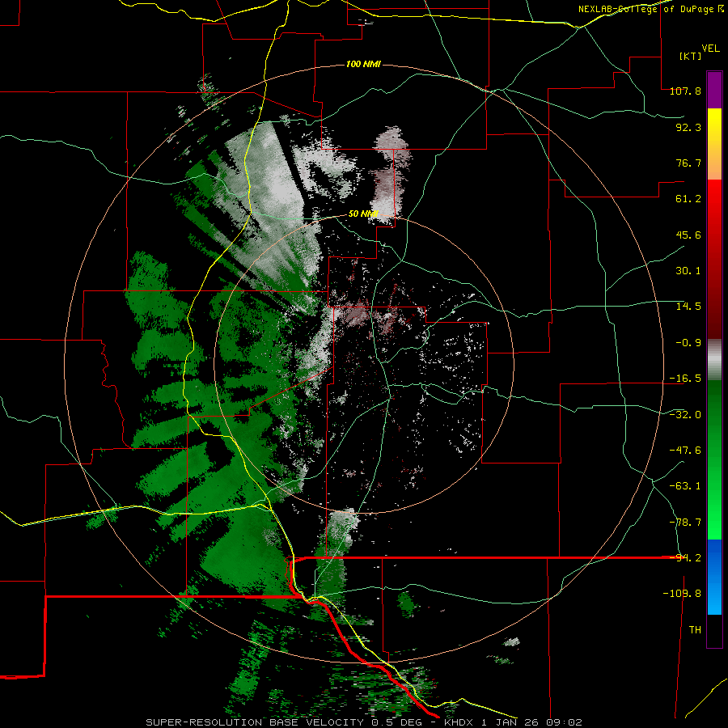Click the -32.0 velocity scale value
Viewport: 728px width, 728px height.
coord(685,415)
